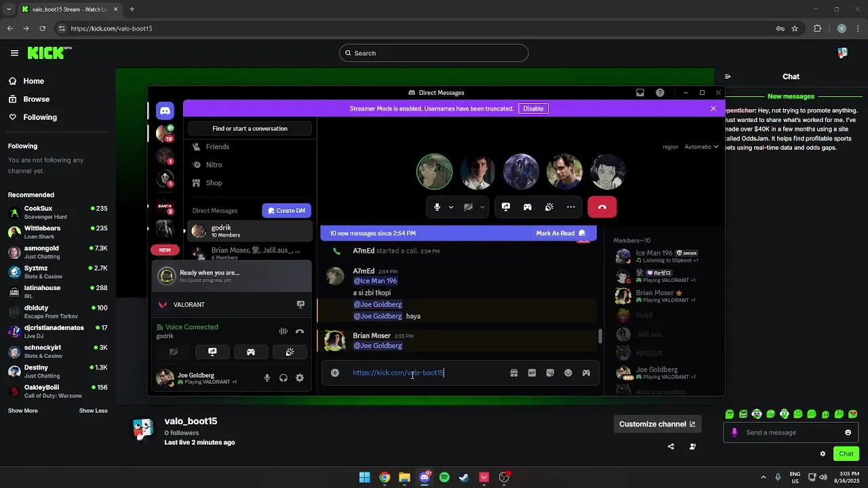Open Shop tab in Discord
The image size is (868, 488).
point(250,183)
